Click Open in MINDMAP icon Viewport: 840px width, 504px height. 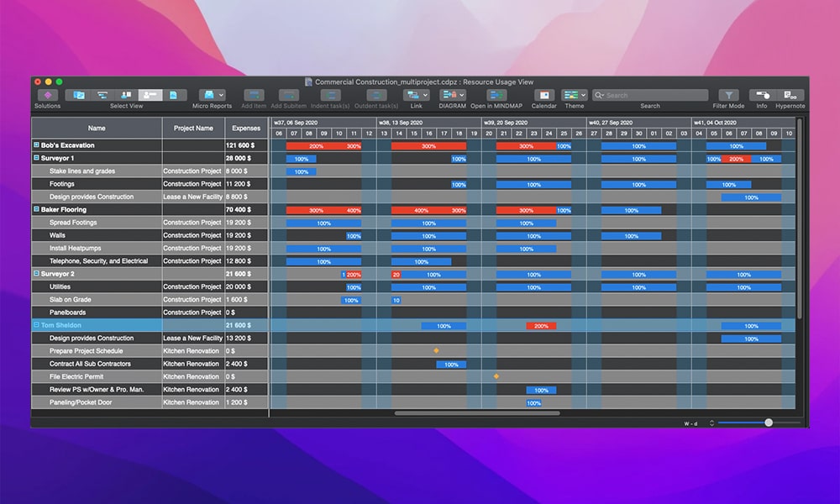496,96
